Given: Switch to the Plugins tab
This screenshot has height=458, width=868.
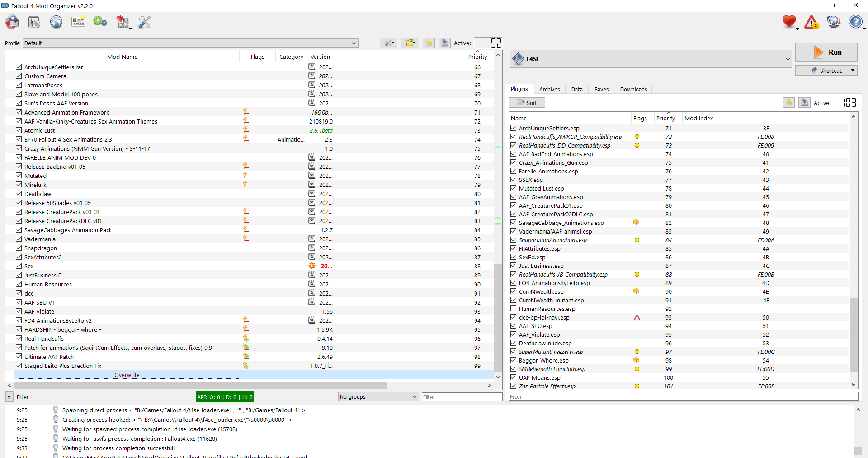Looking at the screenshot, I should coord(519,89).
